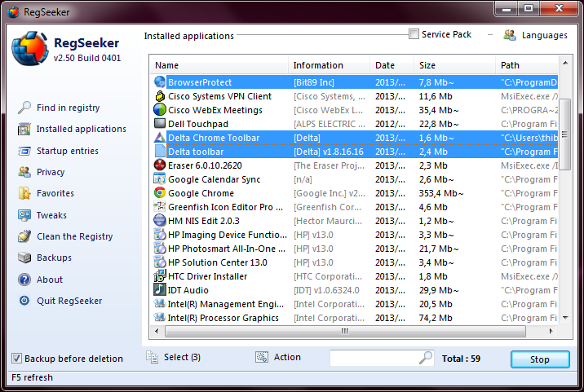Click the Action gear icon
Screen dimensions: 584x392
(x=262, y=358)
